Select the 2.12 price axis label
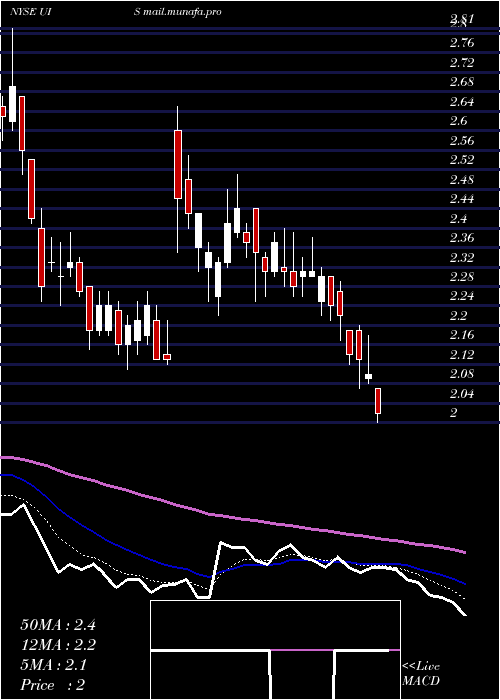This screenshot has height=700, width=500. click(462, 354)
